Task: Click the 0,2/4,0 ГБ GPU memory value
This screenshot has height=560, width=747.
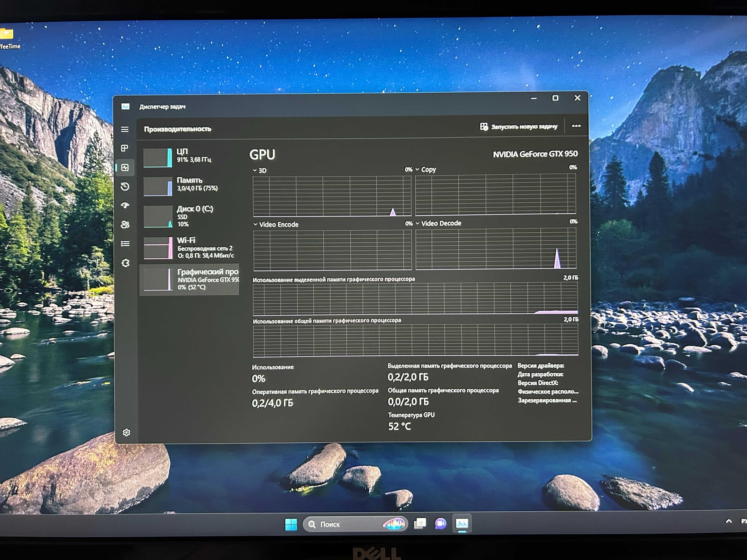Action: 272,403
